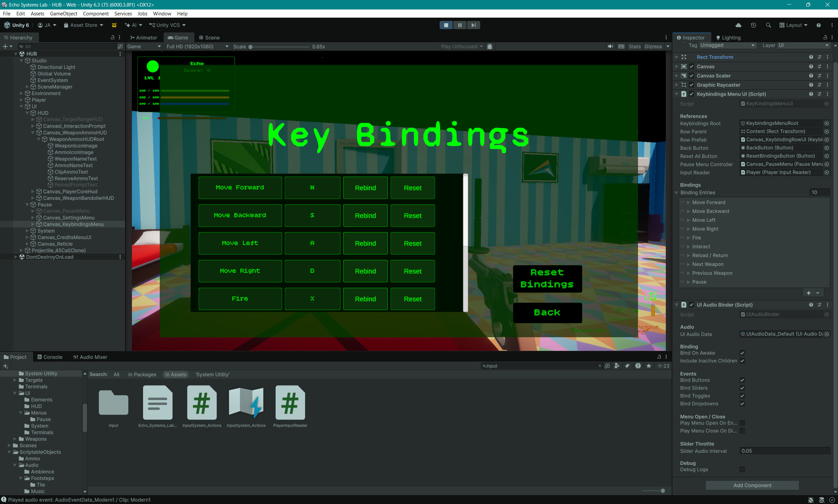Screen dimensions: 838x504
Task: Toggle the Game view shortcuts keyboard icon
Action: click(621, 46)
